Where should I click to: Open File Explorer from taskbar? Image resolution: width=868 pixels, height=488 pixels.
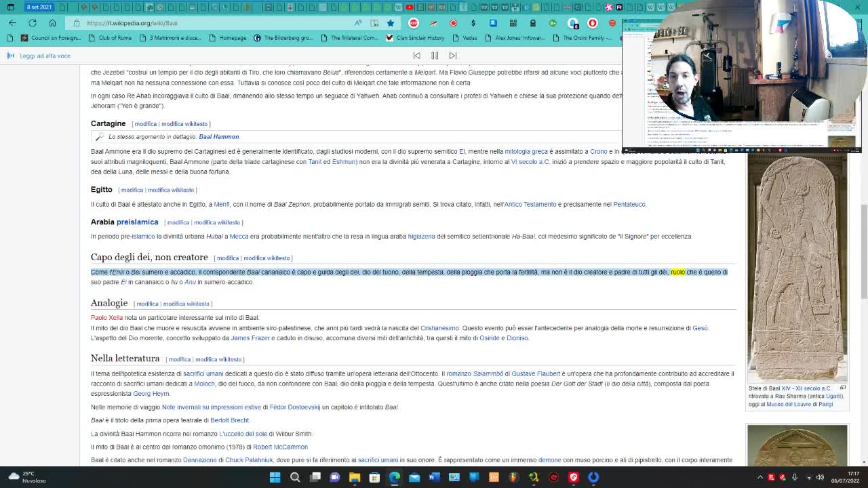355,477
